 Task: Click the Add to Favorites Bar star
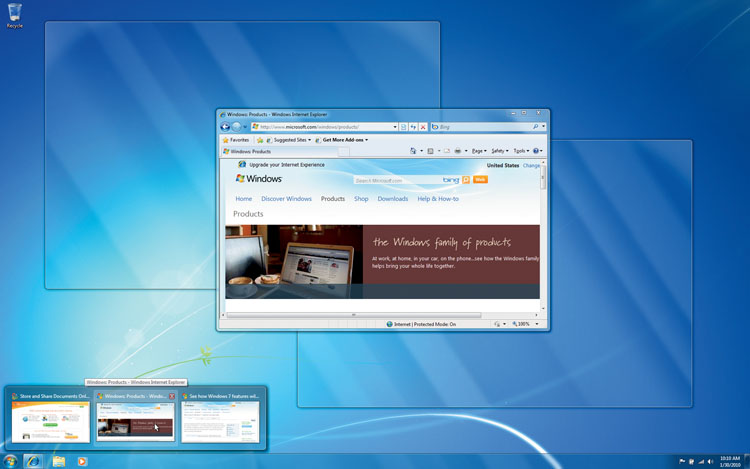[x=260, y=140]
